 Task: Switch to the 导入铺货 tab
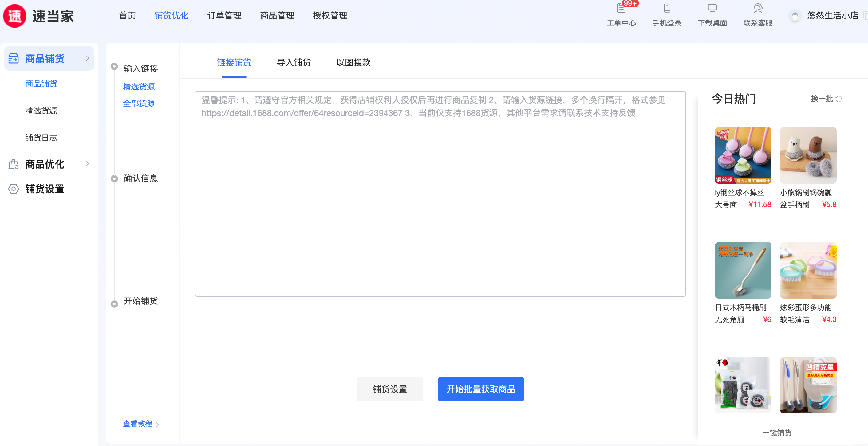pos(294,62)
